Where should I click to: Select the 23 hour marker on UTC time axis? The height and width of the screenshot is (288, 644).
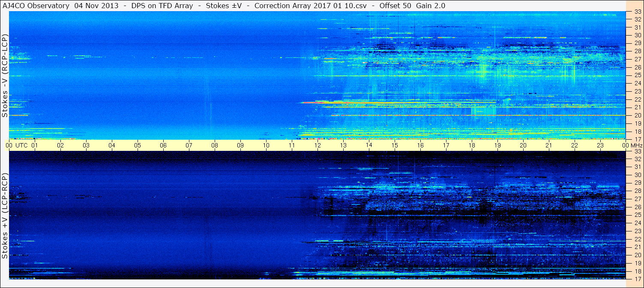click(x=600, y=145)
